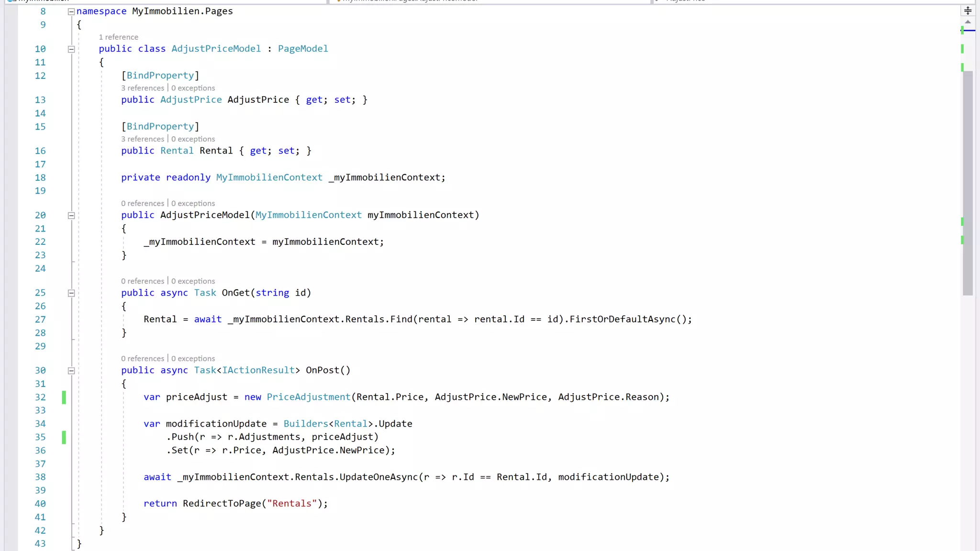Click the editor split-window icon above scrollbar
The height and width of the screenshot is (551, 980).
pyautogui.click(x=968, y=11)
